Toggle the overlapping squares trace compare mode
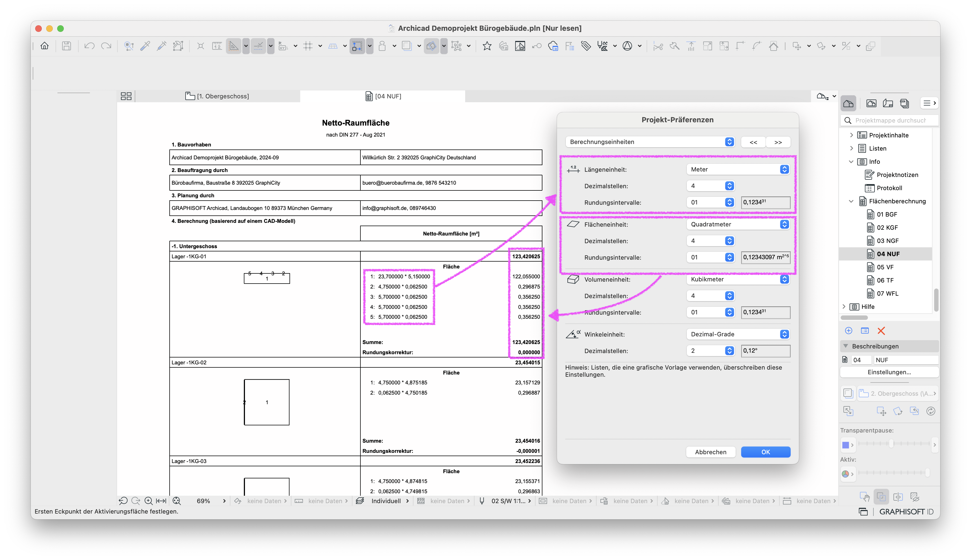Image resolution: width=971 pixels, height=560 pixels. click(x=881, y=497)
